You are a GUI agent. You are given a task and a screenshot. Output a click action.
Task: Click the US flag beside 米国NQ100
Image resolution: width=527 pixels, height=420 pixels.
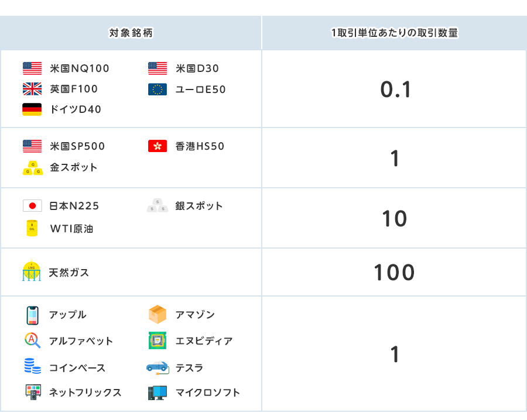tap(32, 68)
